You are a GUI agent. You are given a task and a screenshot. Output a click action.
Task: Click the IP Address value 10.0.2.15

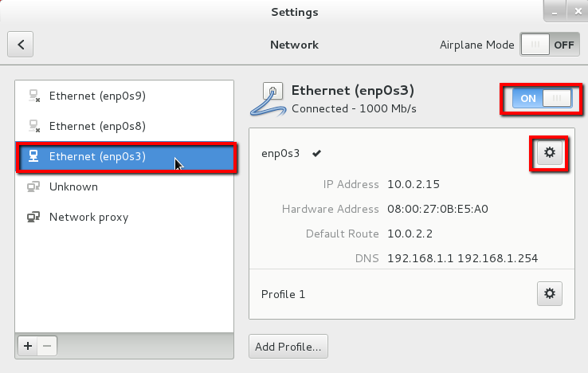pos(414,184)
